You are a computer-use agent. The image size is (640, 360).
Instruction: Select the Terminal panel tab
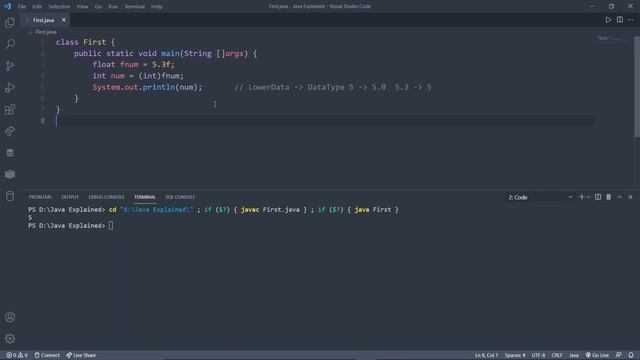point(145,197)
